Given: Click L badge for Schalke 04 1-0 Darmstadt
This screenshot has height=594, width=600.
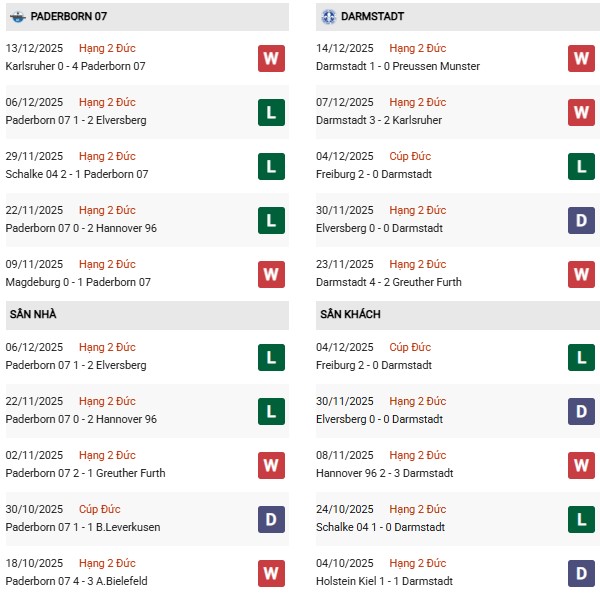Looking at the screenshot, I should click(x=581, y=518).
